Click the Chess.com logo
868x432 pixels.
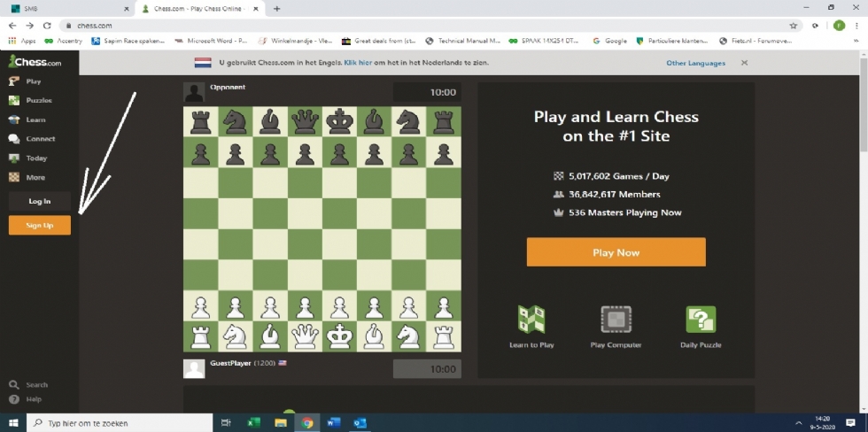tap(35, 61)
